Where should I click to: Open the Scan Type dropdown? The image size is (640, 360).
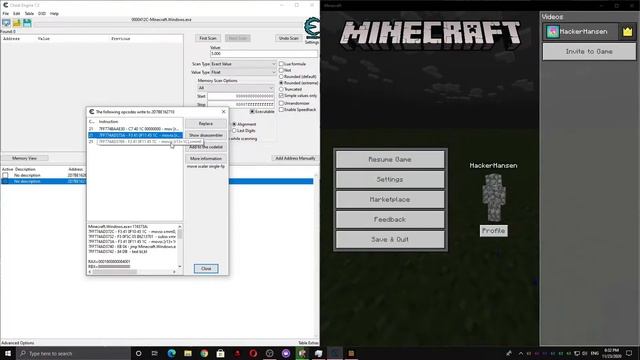pyautogui.click(x=243, y=64)
